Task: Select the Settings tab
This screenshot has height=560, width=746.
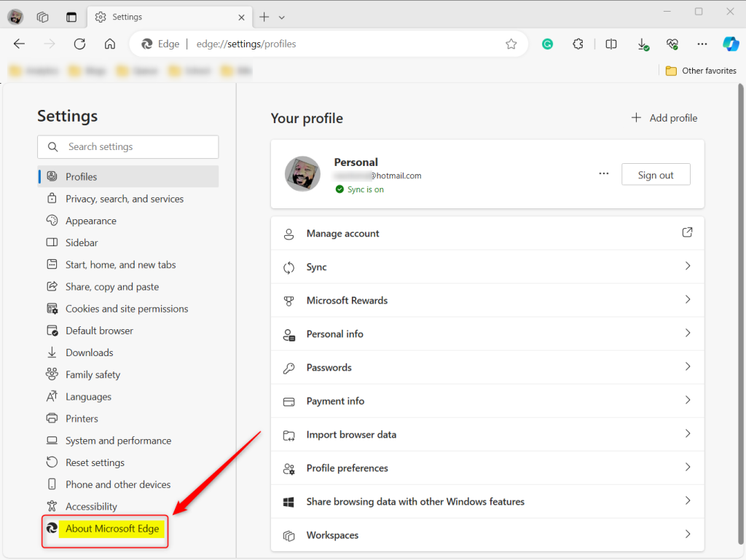Action: pos(170,17)
